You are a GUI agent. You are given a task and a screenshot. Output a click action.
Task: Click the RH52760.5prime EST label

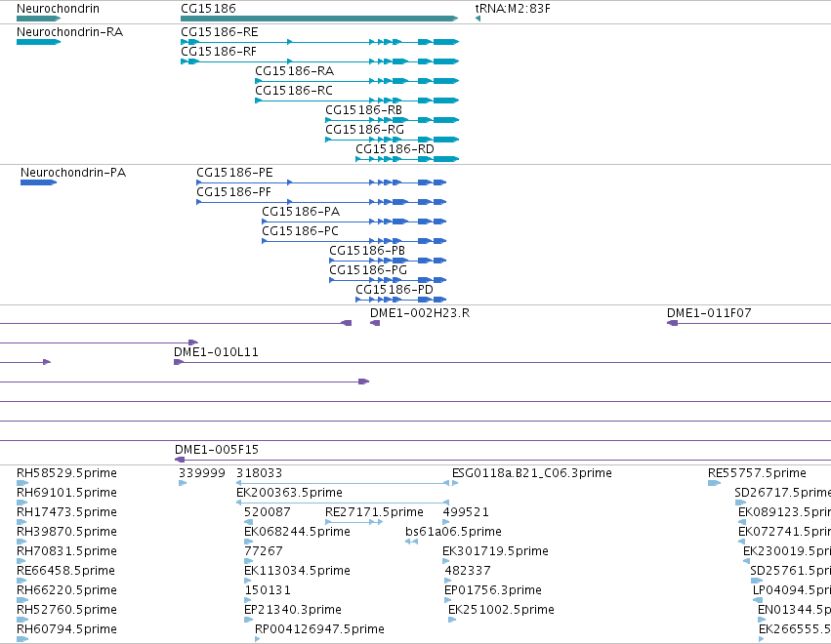66,610
